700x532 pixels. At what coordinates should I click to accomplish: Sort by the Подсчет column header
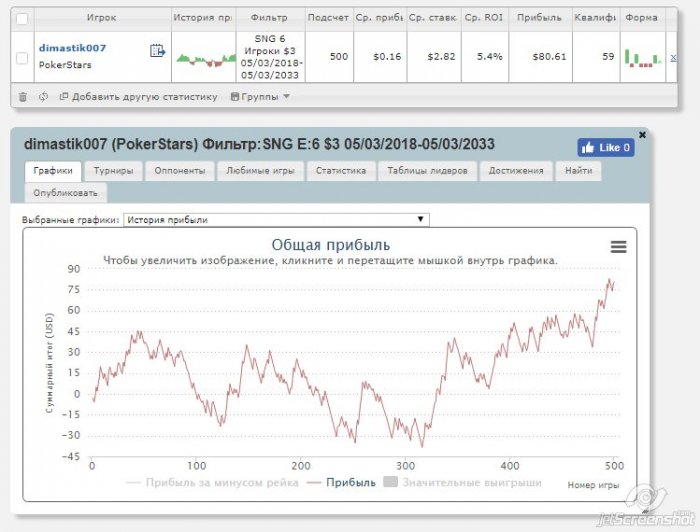328,18
